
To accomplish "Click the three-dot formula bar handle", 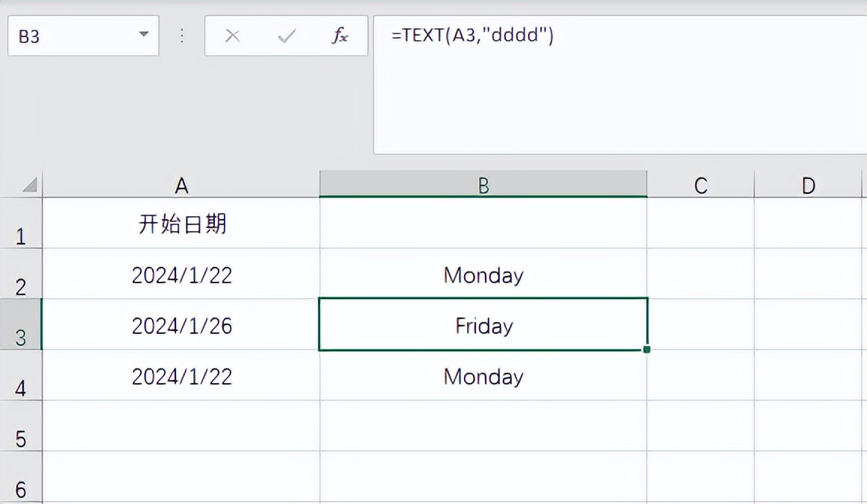I will pyautogui.click(x=182, y=36).
